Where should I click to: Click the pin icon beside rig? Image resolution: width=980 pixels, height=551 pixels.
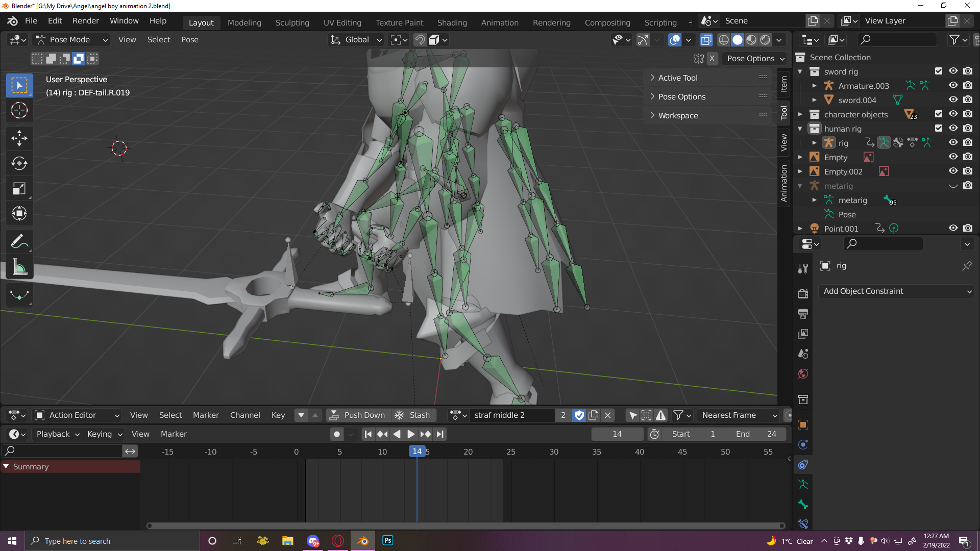point(967,266)
